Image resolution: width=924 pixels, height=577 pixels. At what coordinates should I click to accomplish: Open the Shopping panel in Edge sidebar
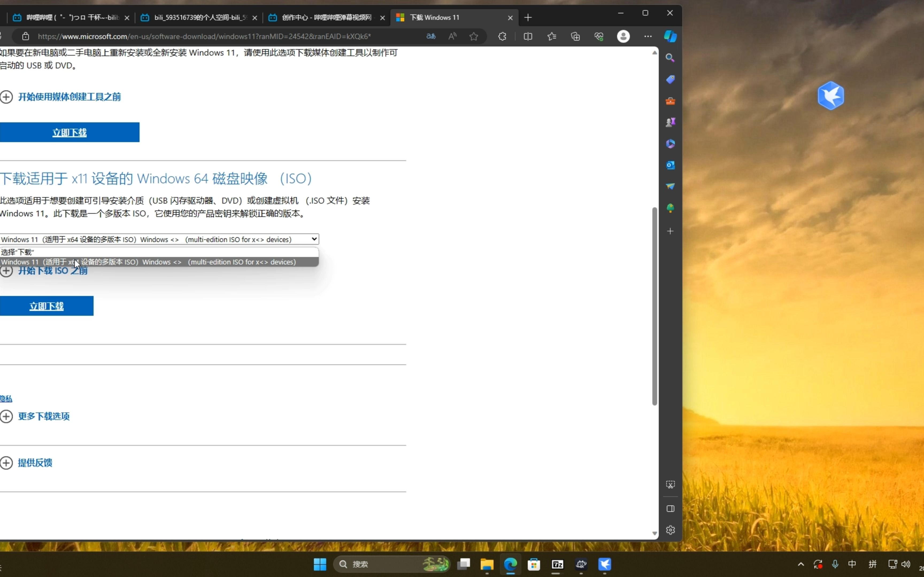pyautogui.click(x=670, y=79)
